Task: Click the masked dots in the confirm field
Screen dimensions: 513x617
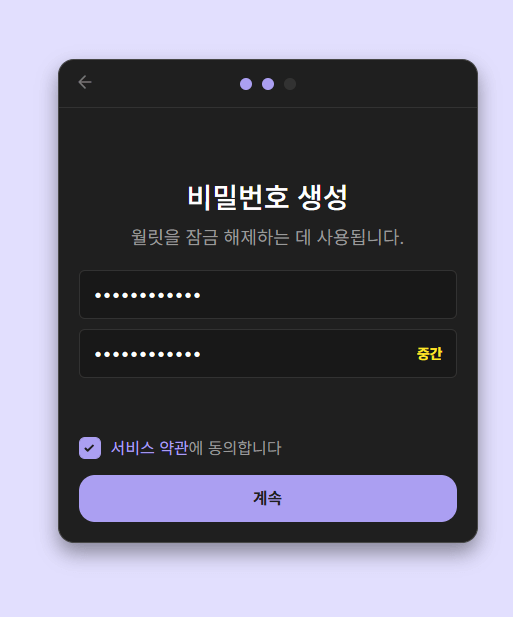Action: 148,354
